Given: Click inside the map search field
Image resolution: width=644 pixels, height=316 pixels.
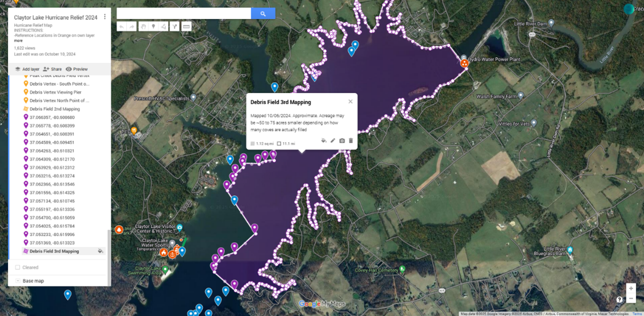Looking at the screenshot, I should pos(183,13).
